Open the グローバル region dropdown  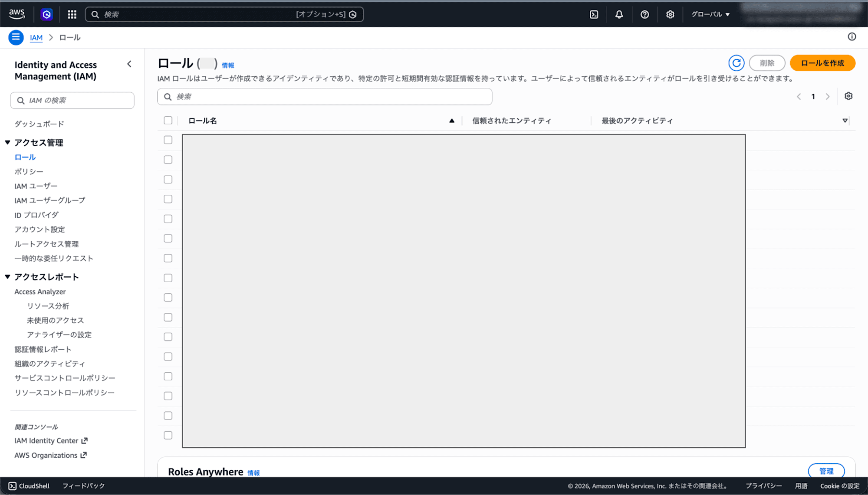click(710, 14)
